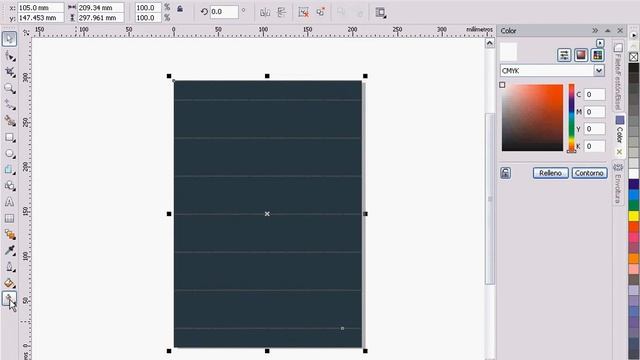
Task: Select the Rectangle tool
Action: point(10,138)
